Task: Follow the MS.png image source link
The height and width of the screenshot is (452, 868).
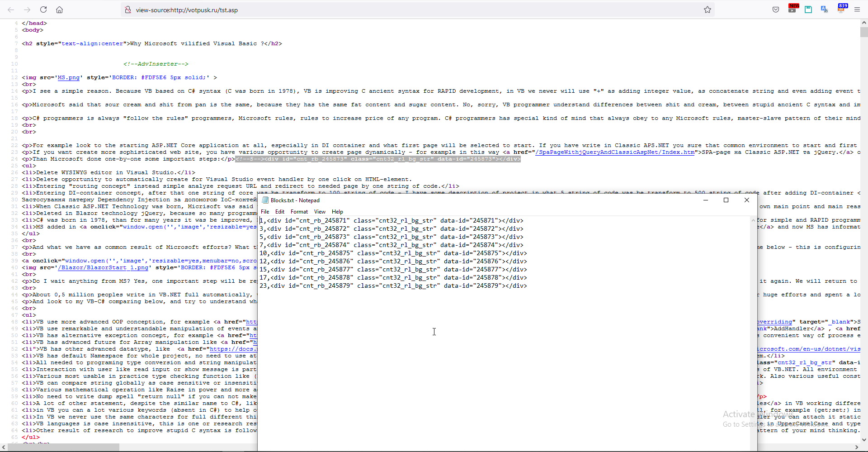Action: pyautogui.click(x=68, y=77)
